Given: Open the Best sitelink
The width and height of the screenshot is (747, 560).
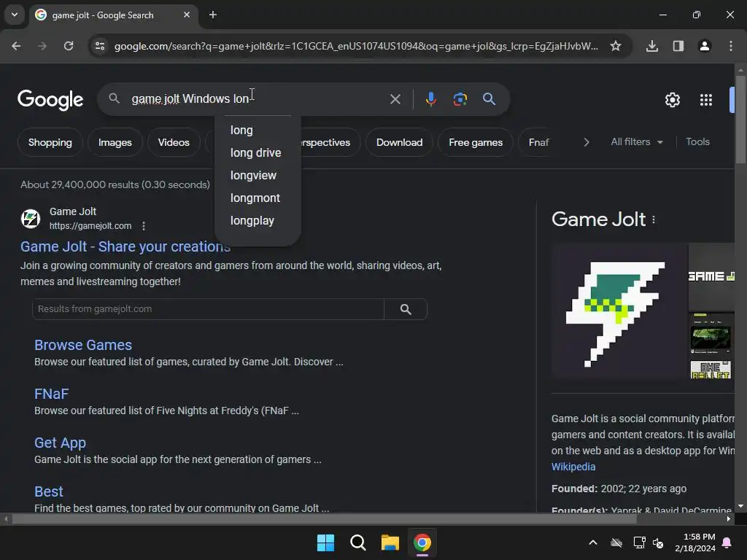Looking at the screenshot, I should [x=49, y=491].
